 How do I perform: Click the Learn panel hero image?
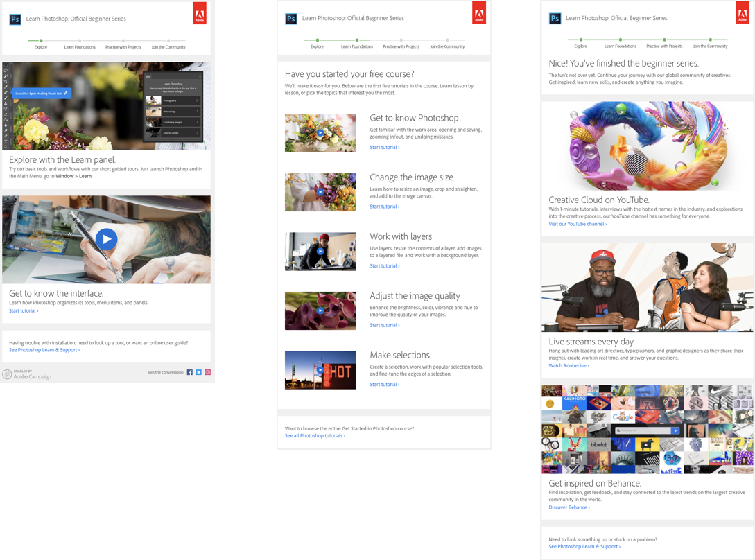[106, 106]
